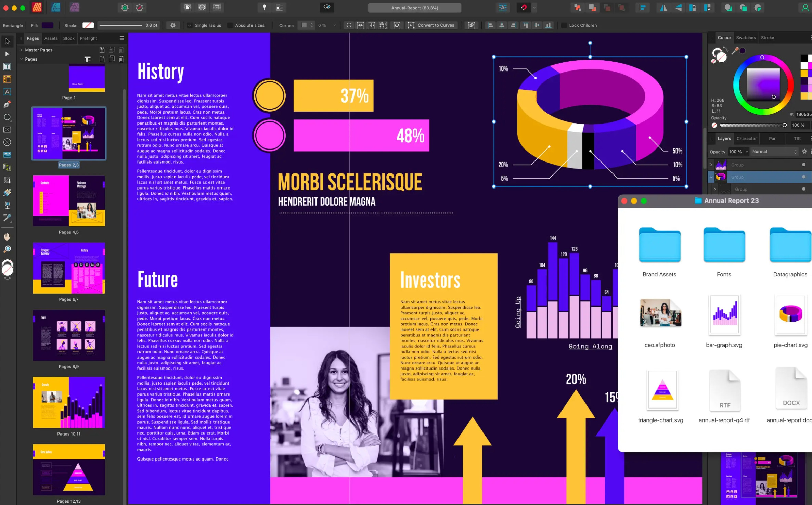Select the Pen tool in the toolbar

pos(7,105)
